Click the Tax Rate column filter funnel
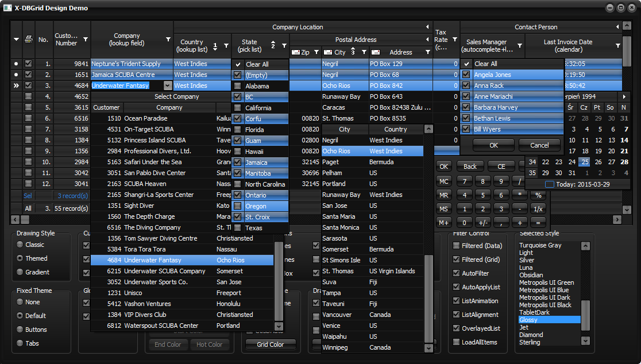 click(454, 40)
